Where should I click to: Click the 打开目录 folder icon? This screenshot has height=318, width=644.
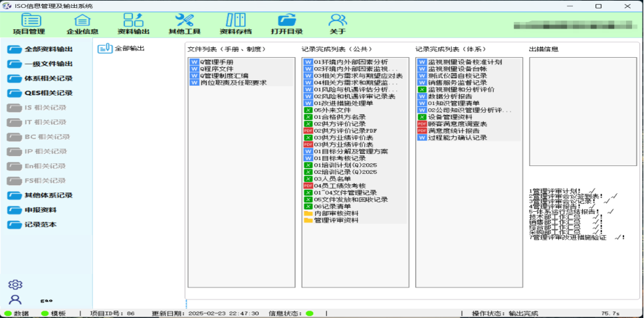point(286,21)
